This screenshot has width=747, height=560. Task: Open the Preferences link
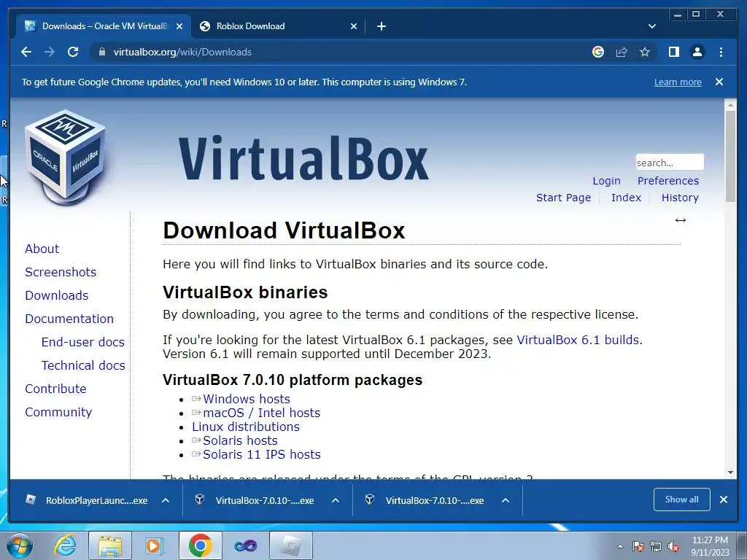[668, 181]
